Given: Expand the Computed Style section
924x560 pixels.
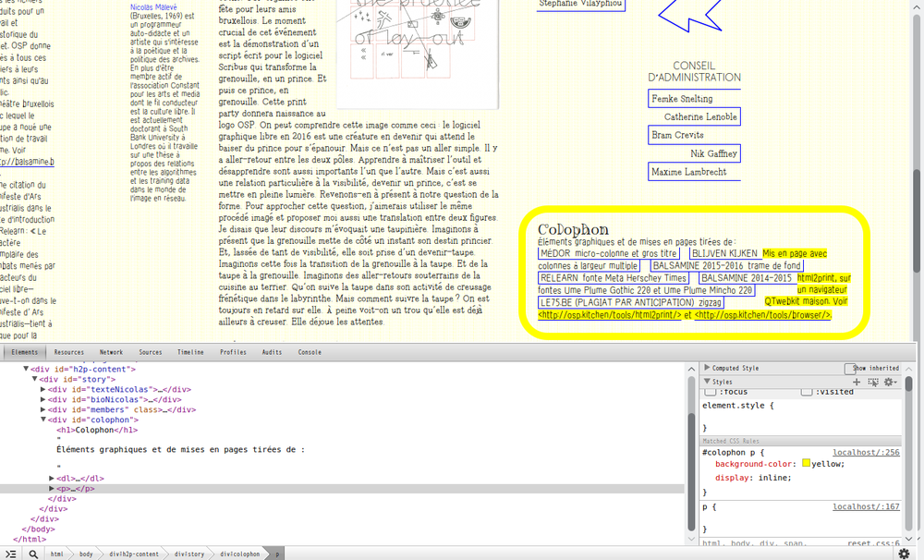Looking at the screenshot, I should pos(708,368).
